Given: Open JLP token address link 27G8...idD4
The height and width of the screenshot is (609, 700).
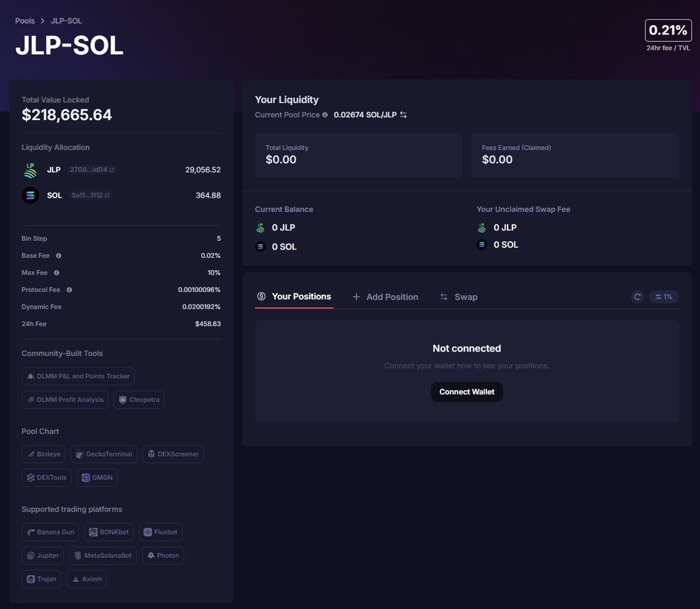Looking at the screenshot, I should pos(92,170).
